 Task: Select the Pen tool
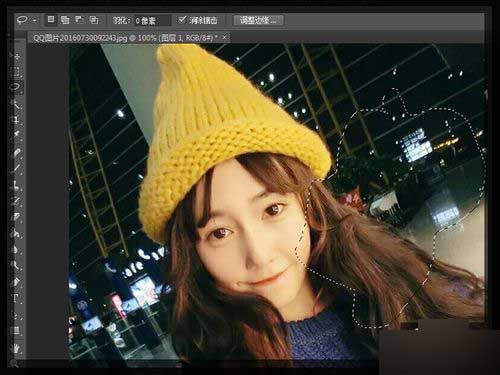click(x=16, y=282)
